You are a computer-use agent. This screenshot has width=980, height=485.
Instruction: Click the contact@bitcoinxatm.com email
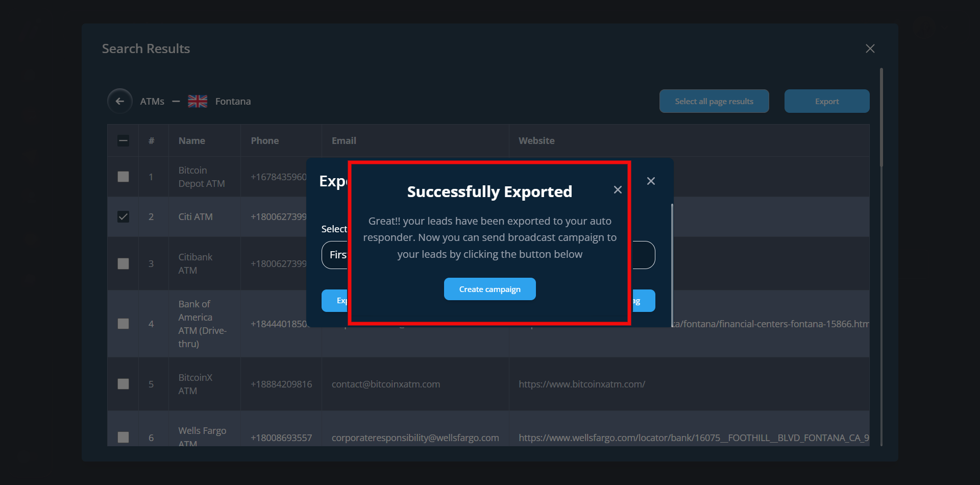coord(386,384)
